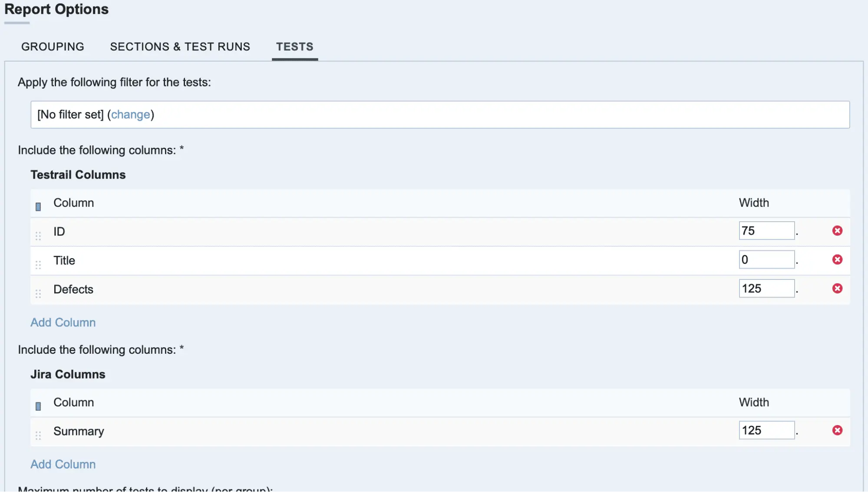The width and height of the screenshot is (868, 492).
Task: Delete the Defects column using red X
Action: coord(837,289)
